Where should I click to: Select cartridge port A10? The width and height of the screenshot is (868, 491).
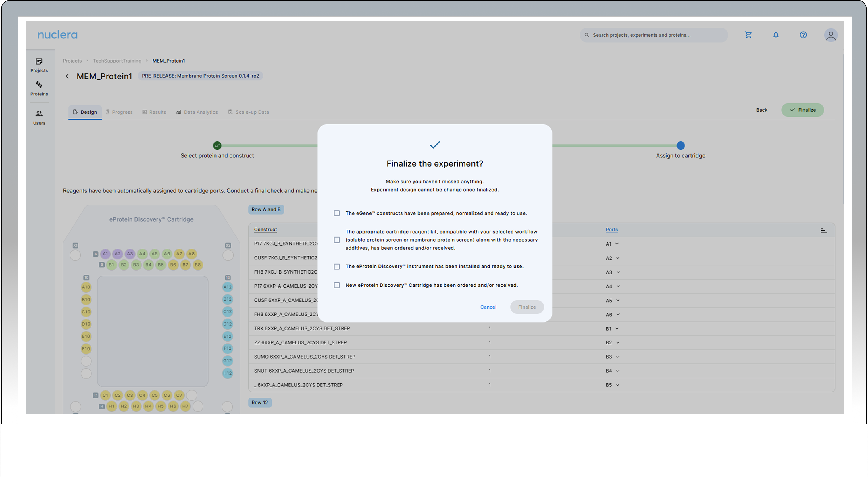coord(86,287)
